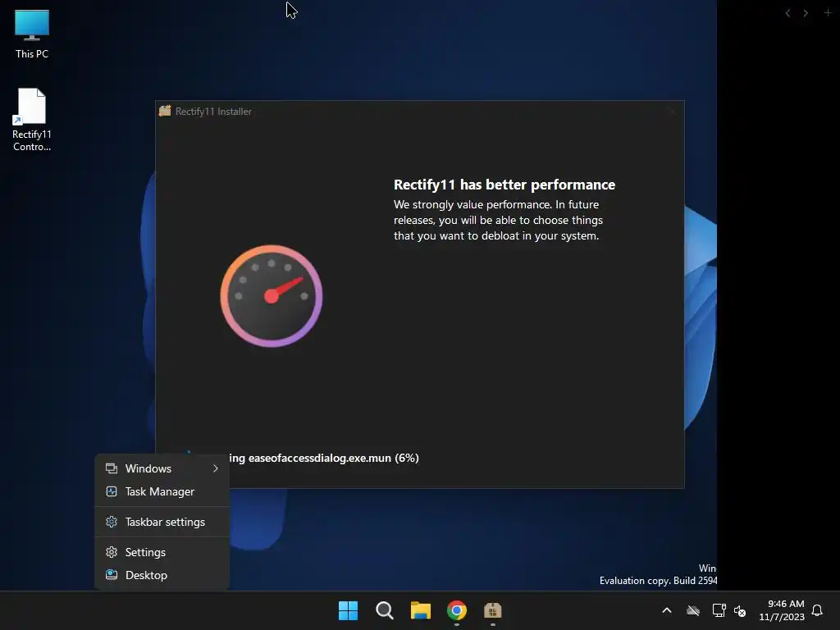Open the network status tray icon
The image size is (840, 630).
719,610
